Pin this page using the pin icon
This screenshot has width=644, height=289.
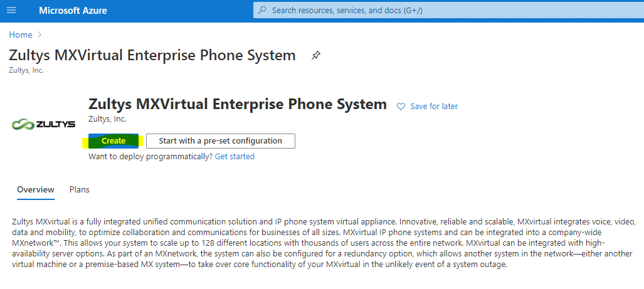coord(315,55)
